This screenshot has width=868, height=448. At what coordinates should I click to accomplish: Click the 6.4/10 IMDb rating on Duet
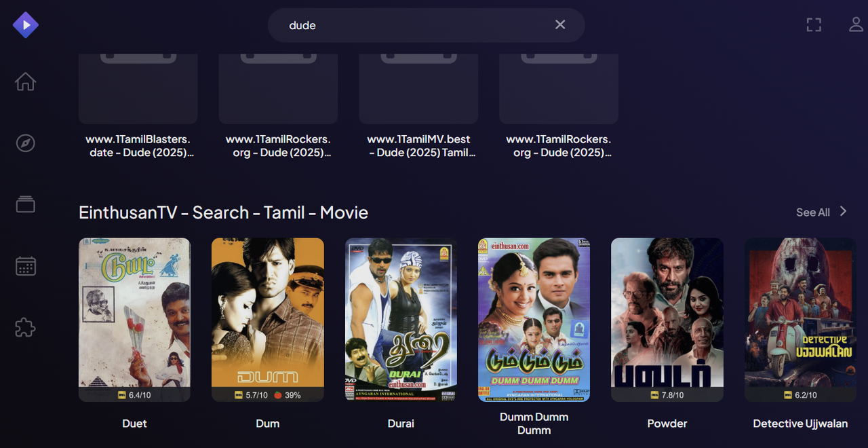(134, 395)
